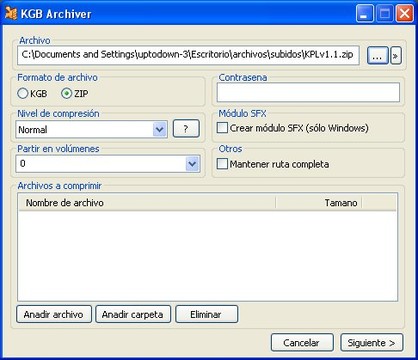Click the Archivo path input field
This screenshot has width=418, height=360.
pos(188,55)
